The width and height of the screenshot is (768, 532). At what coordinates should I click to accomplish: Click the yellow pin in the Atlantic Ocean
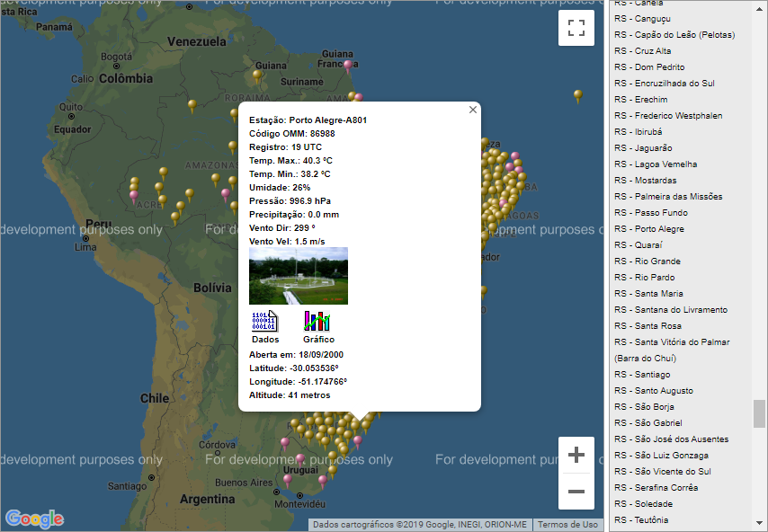pyautogui.click(x=577, y=94)
